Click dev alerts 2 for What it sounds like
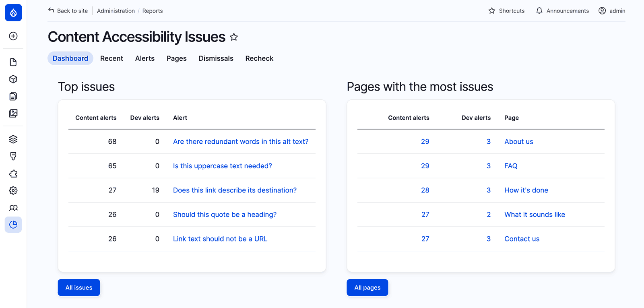The image size is (644, 308). [x=489, y=215]
